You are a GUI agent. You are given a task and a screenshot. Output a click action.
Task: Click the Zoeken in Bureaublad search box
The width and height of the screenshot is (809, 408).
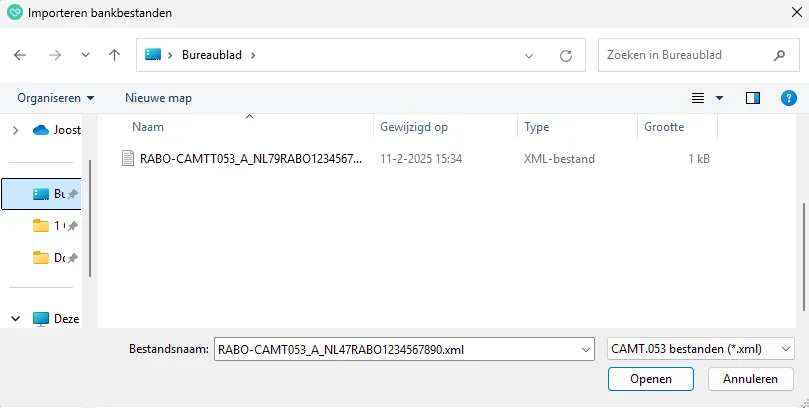685,55
